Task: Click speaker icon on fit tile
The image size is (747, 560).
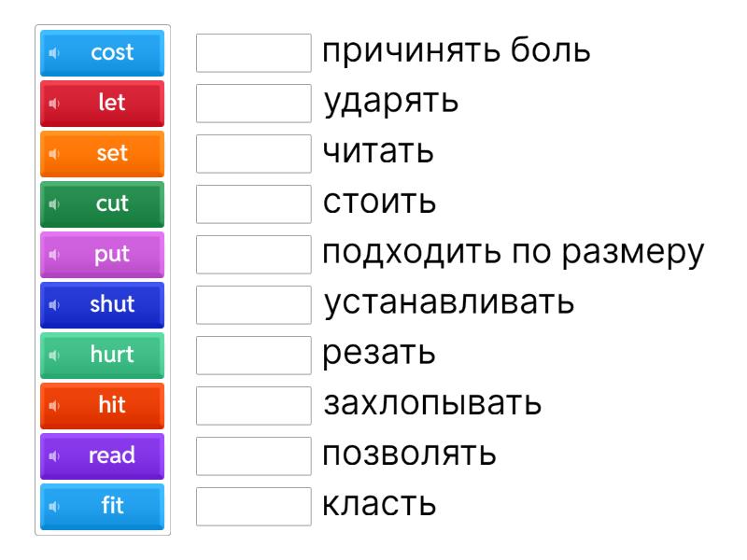Action: click(54, 507)
